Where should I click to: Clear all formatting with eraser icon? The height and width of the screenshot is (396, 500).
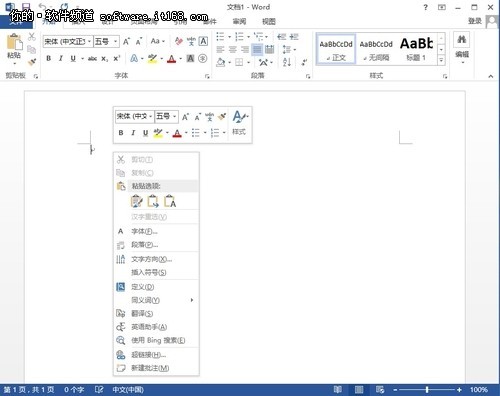click(179, 41)
